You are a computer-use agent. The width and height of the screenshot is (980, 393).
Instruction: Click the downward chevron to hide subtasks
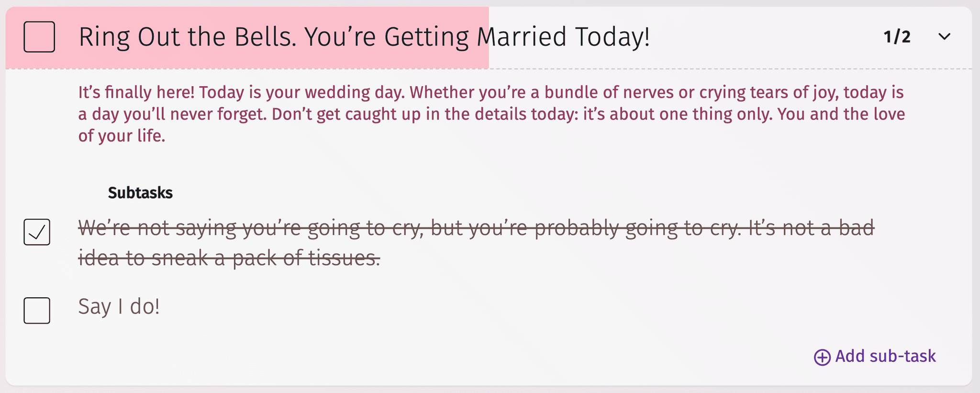[945, 36]
